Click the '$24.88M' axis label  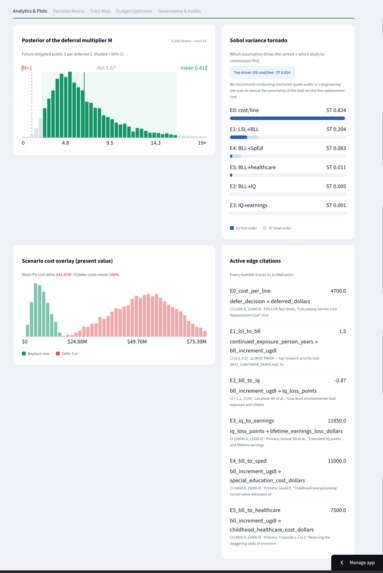pos(77,342)
